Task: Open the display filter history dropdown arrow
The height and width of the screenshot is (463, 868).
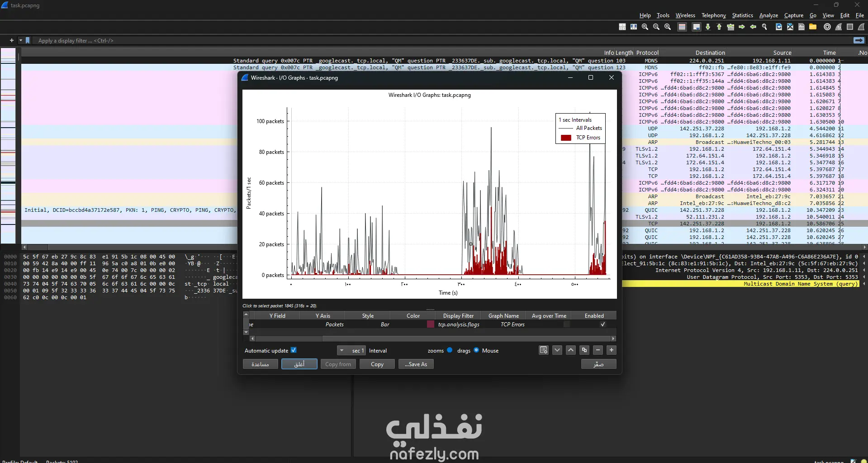Action: [x=20, y=40]
